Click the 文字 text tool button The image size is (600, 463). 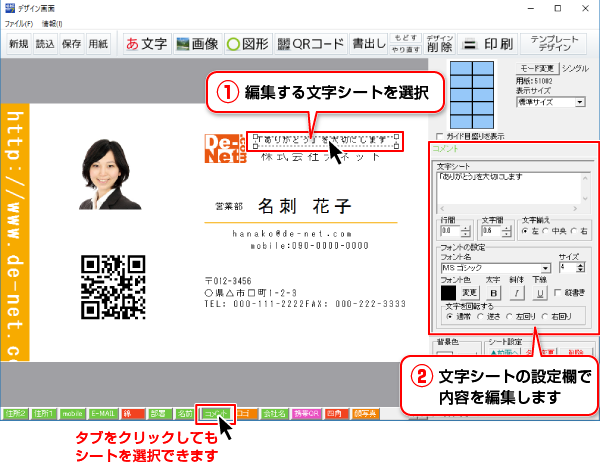pos(145,44)
